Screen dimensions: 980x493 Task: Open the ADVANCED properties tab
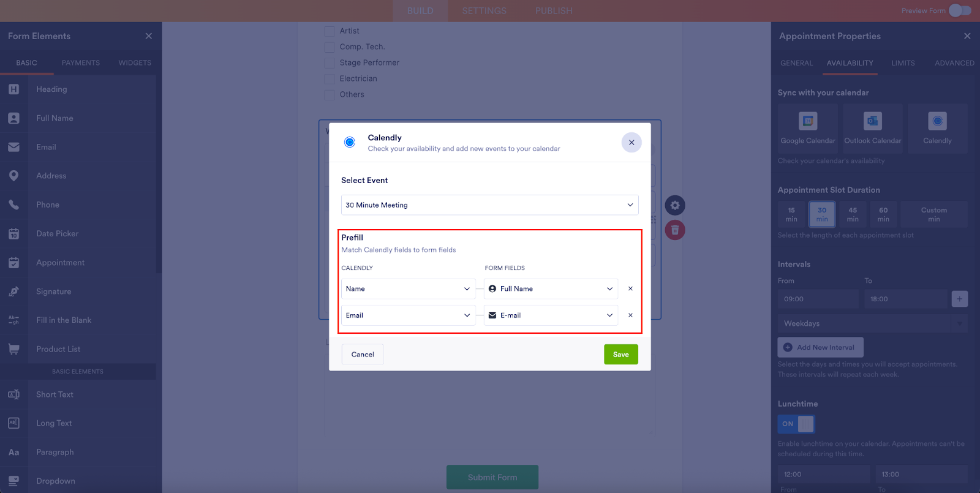coord(954,63)
